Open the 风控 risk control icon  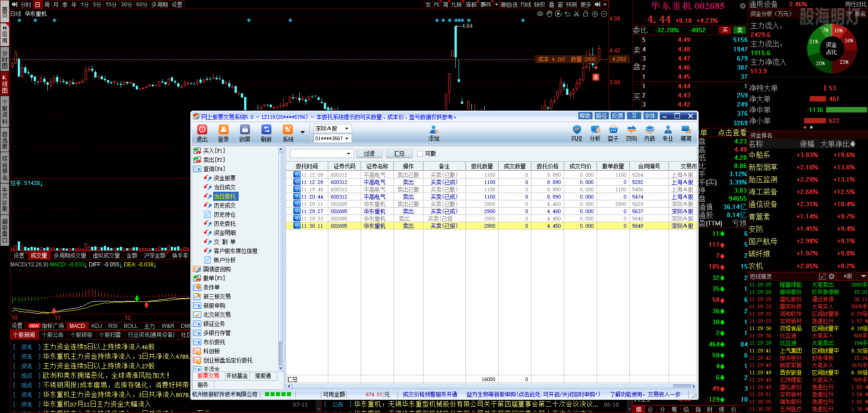(577, 133)
